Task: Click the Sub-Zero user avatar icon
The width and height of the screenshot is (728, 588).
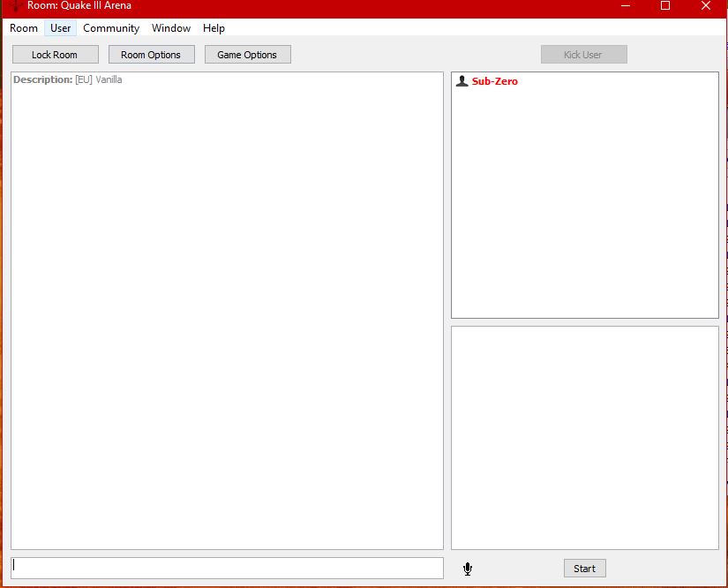Action: pyautogui.click(x=462, y=81)
